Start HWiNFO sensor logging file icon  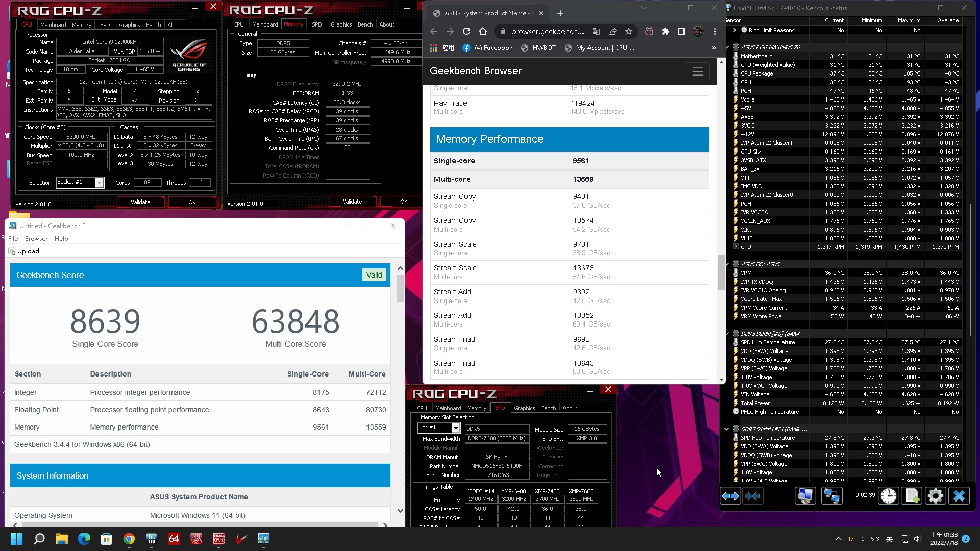click(912, 496)
